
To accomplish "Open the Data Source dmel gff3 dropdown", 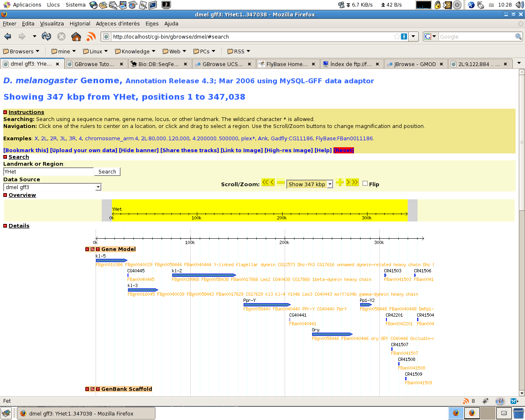I will [x=52, y=187].
